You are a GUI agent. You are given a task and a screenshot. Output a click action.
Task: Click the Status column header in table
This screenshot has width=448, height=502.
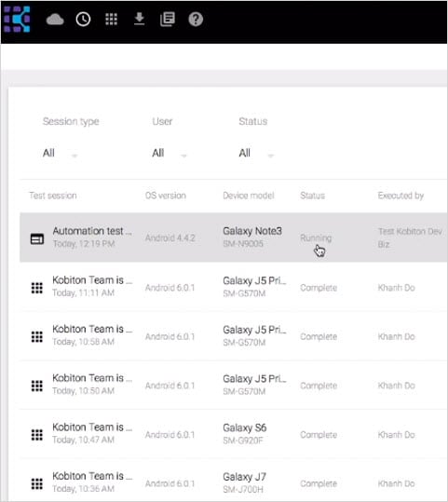(x=313, y=196)
